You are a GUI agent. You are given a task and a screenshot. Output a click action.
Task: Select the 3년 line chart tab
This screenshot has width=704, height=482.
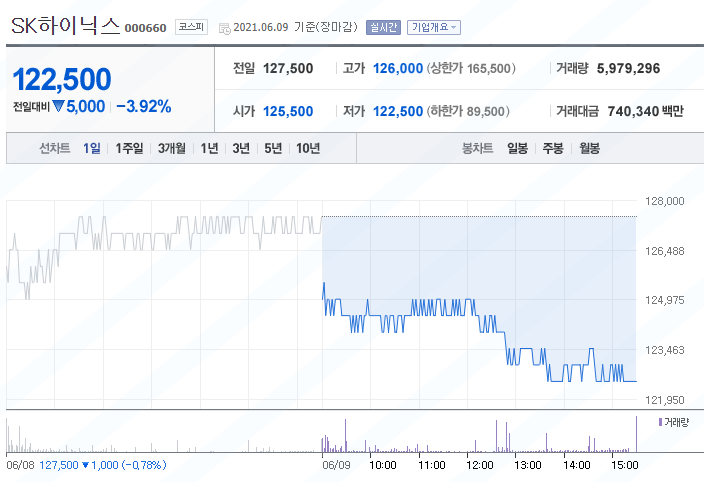pyautogui.click(x=241, y=148)
